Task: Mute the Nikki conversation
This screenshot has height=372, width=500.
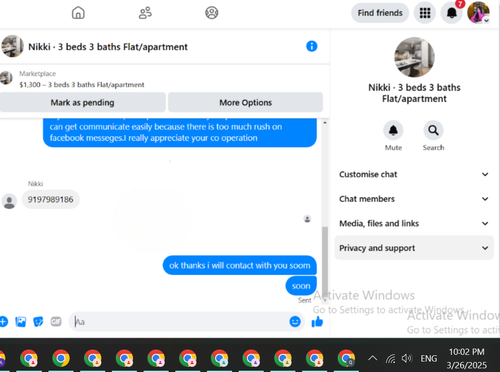Action: click(393, 130)
